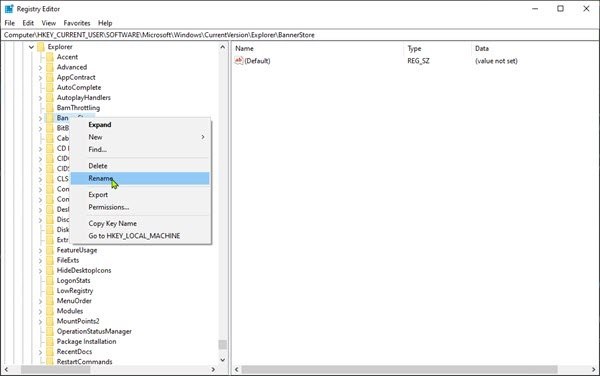Click the tree pane horizontal scrollbar thumb
600x376 pixels.
(x=55, y=369)
